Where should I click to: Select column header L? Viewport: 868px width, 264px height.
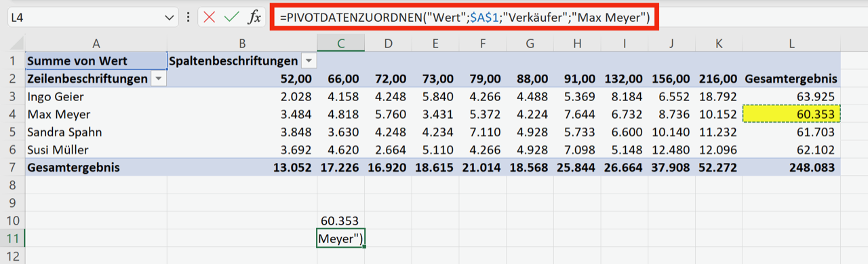tap(791, 44)
